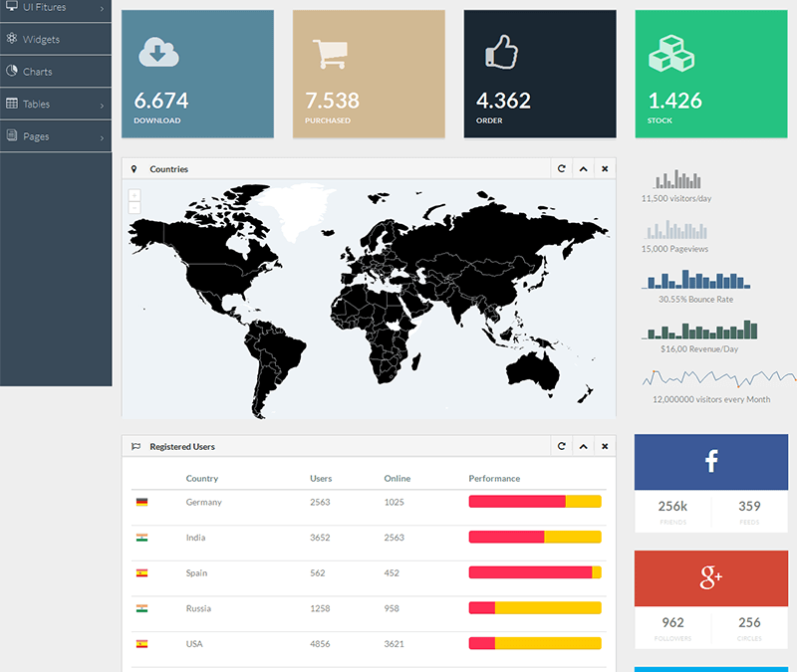Click the Facebook logo tile
This screenshot has width=797, height=672.
tap(710, 461)
